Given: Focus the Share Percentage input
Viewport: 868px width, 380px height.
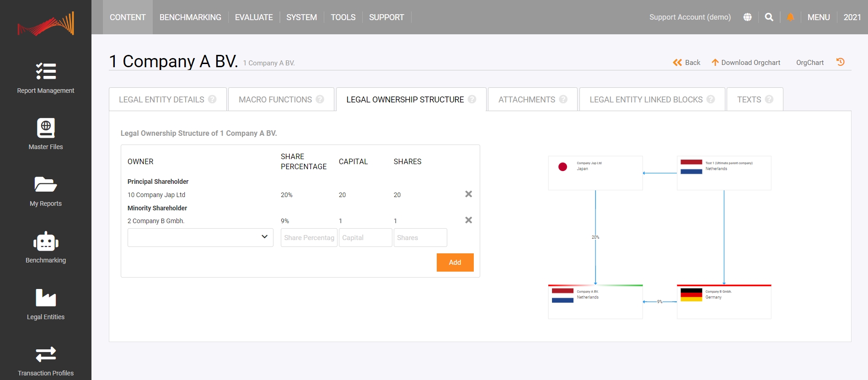Looking at the screenshot, I should pyautogui.click(x=309, y=237).
